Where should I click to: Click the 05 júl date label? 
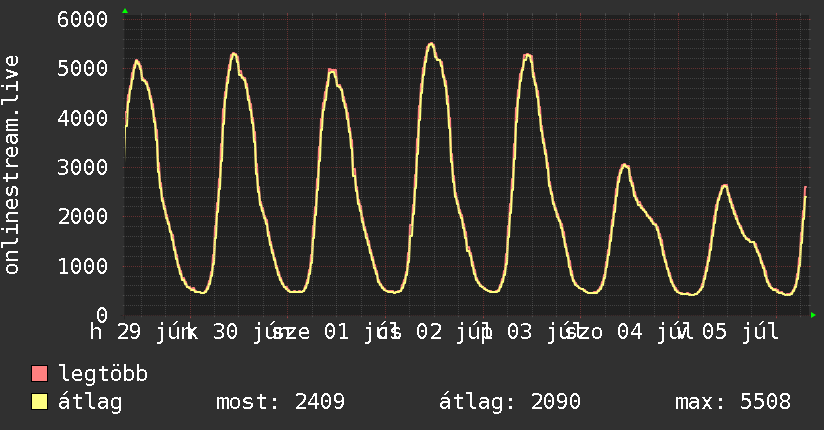(740, 332)
